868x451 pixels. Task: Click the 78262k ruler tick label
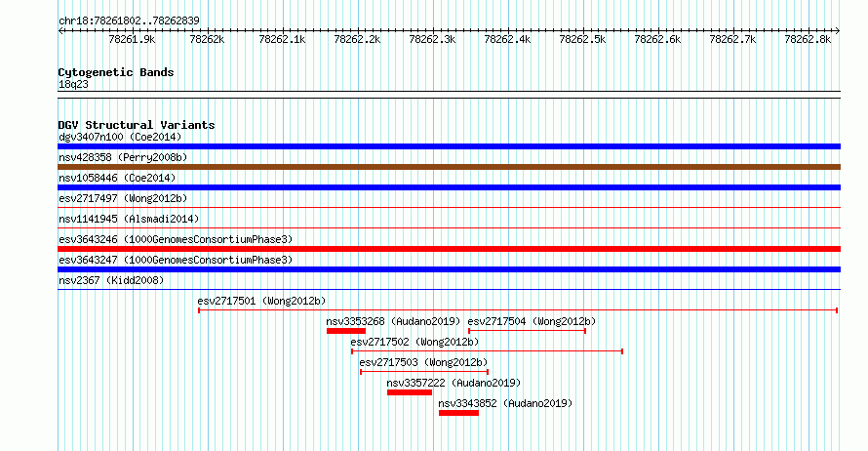[207, 39]
